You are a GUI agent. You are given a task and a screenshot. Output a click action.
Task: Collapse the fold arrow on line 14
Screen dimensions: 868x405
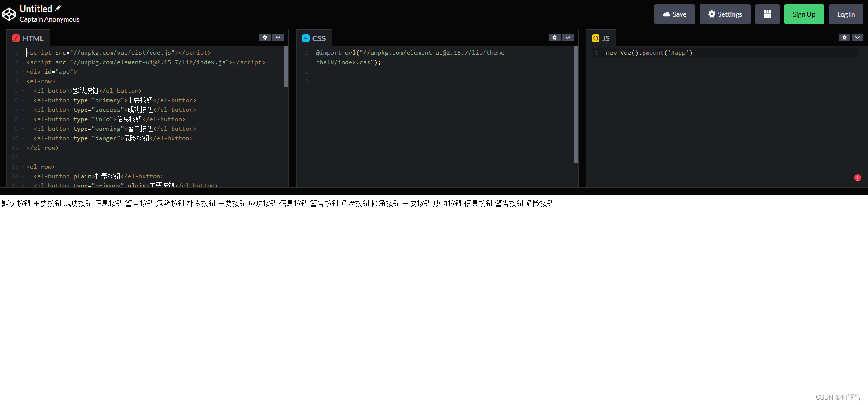point(22,176)
